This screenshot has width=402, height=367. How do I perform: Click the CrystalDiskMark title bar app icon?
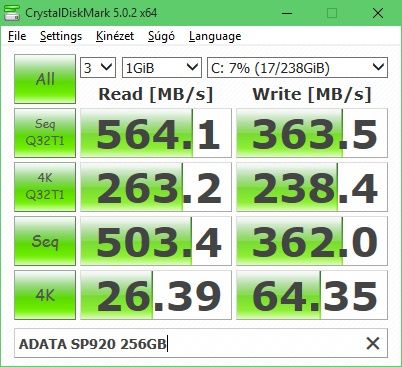point(12,12)
